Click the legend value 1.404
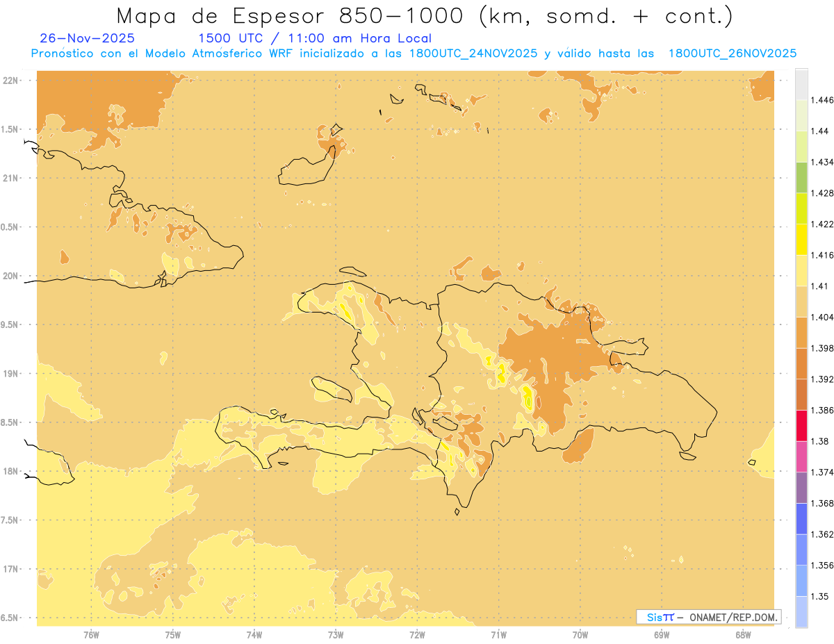 click(x=824, y=317)
